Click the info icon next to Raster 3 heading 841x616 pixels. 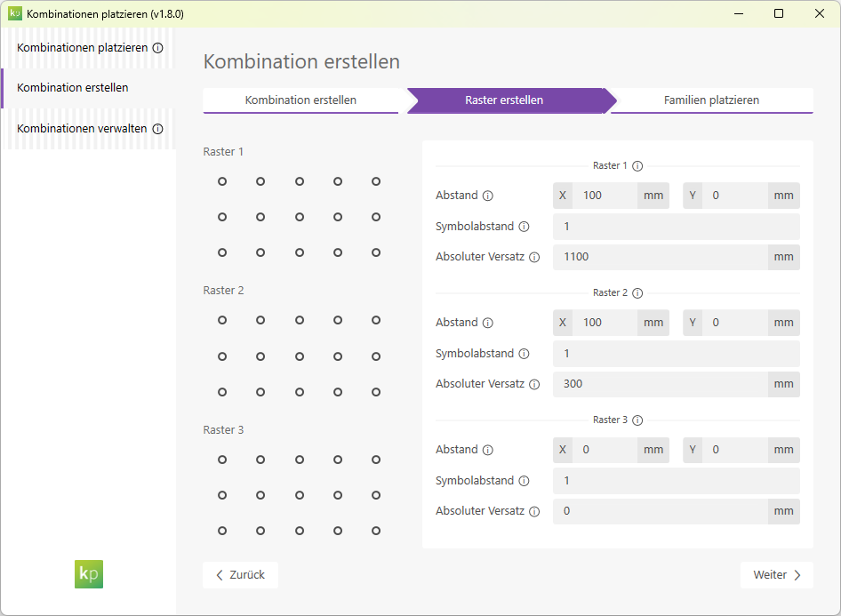tap(637, 420)
